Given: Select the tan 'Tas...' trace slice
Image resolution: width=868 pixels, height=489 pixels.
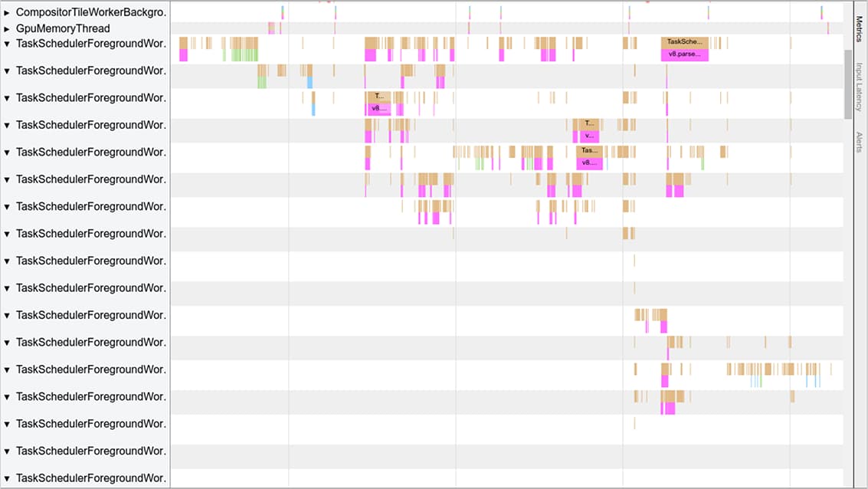Looking at the screenshot, I should [589, 150].
